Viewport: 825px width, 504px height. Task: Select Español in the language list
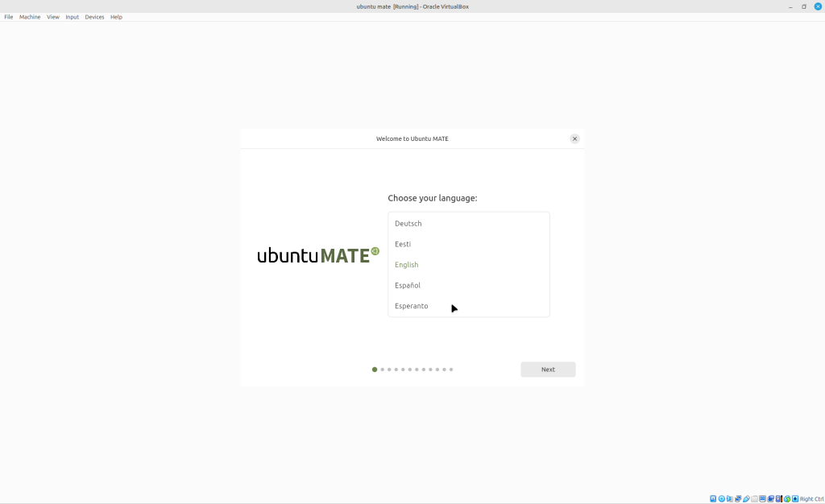click(x=469, y=285)
